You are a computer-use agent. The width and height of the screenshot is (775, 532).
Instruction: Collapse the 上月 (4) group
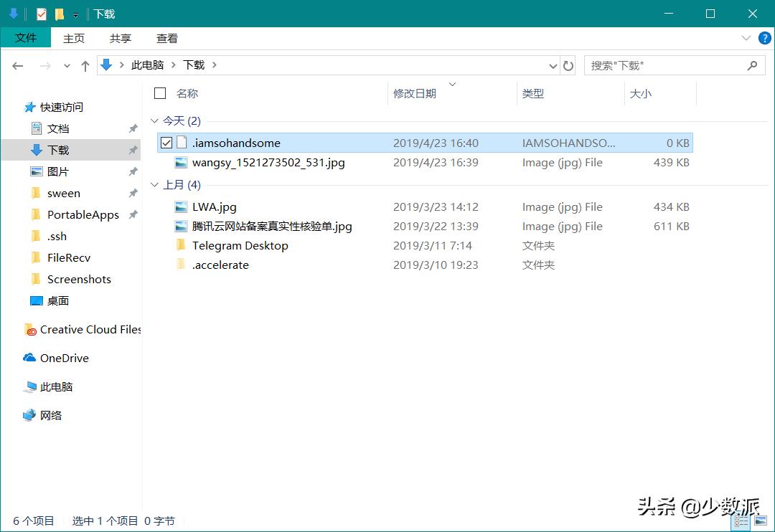click(x=154, y=184)
